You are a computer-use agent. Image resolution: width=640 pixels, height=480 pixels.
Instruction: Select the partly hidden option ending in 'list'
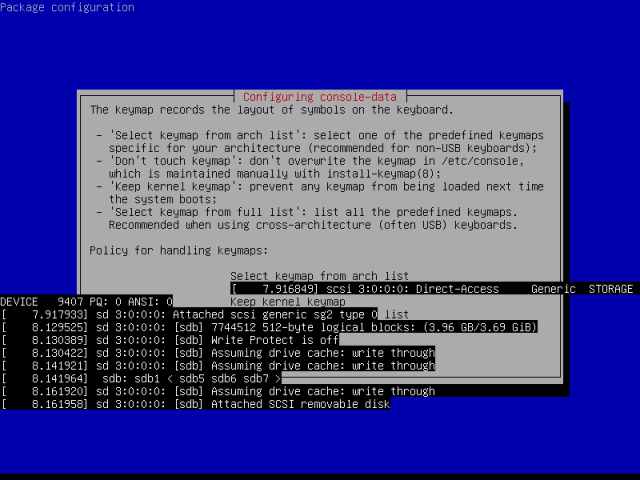coord(396,314)
